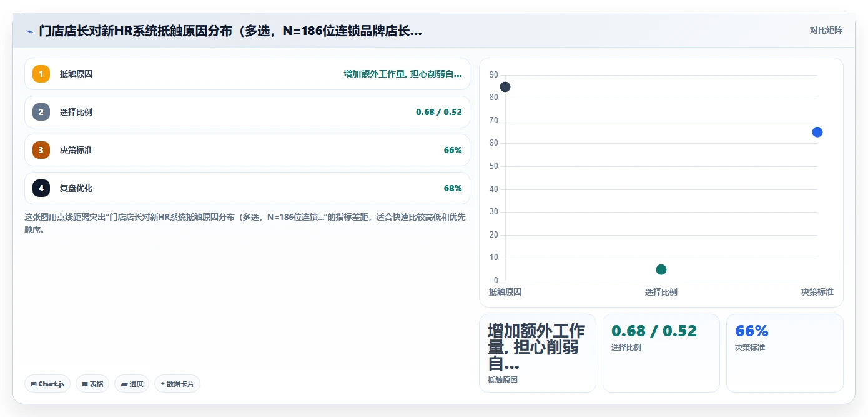
Task: Click the blue data point at 65
Action: (817, 132)
